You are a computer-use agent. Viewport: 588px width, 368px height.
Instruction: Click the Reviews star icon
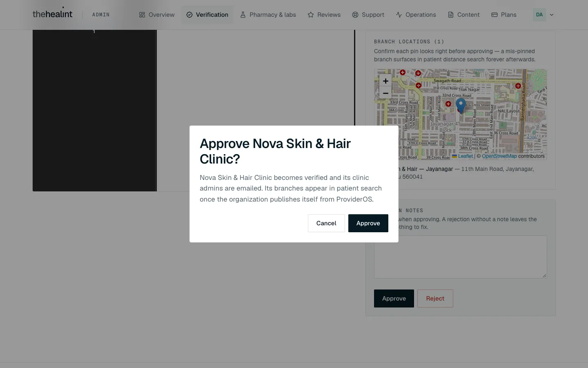311,15
